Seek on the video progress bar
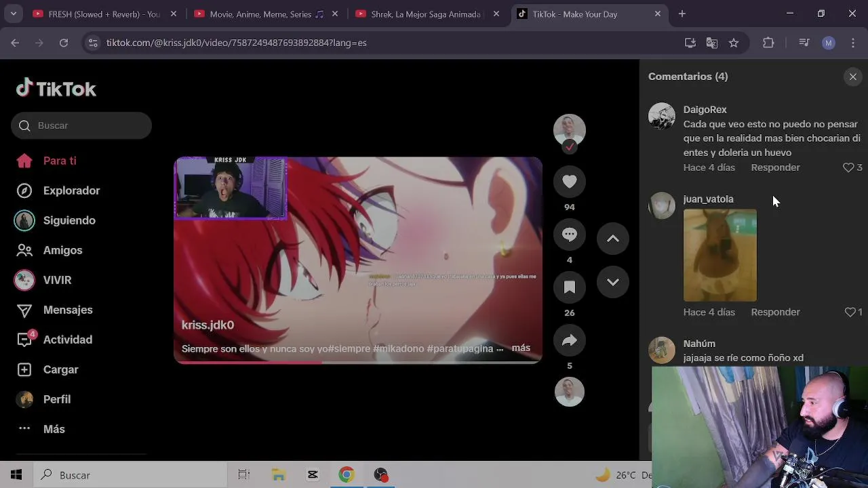The width and height of the screenshot is (868, 488). (x=358, y=363)
